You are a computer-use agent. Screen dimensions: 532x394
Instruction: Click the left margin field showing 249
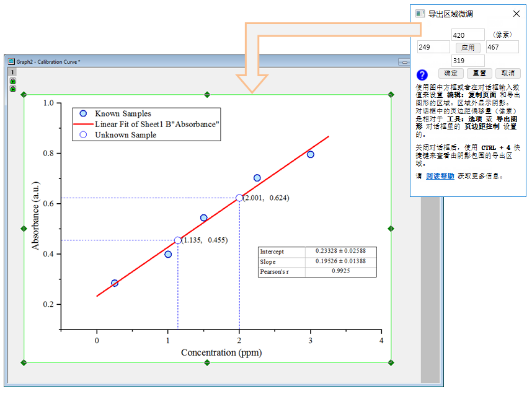(x=433, y=47)
